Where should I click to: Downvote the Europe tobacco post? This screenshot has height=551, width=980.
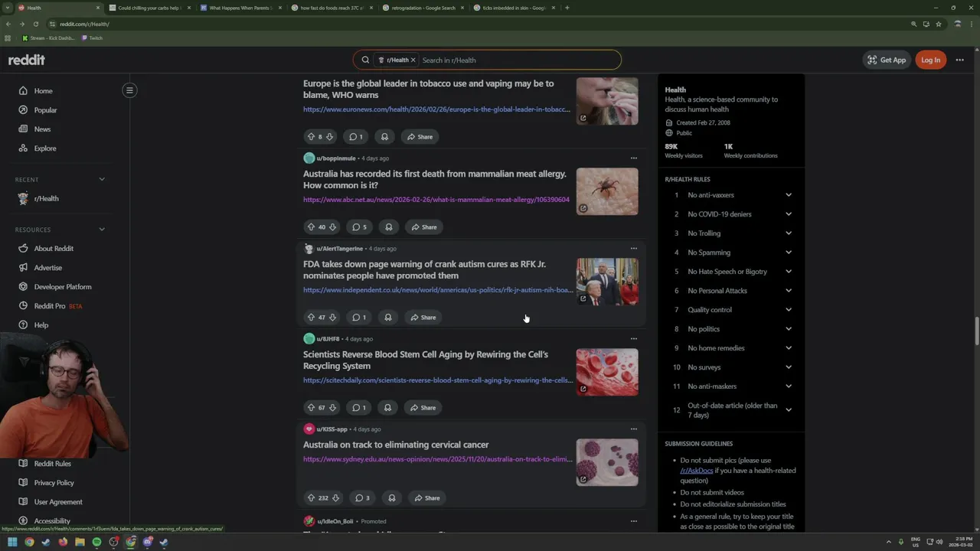coord(329,137)
